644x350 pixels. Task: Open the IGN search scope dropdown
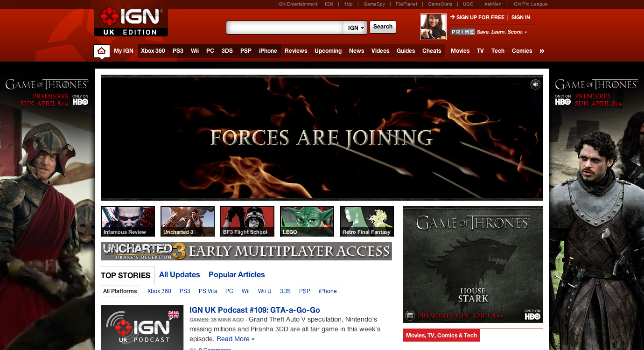click(356, 28)
